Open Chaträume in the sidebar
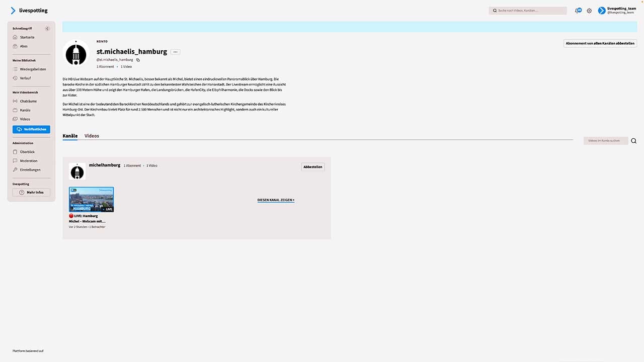Screen dimensions: 644x362 (x=28, y=101)
